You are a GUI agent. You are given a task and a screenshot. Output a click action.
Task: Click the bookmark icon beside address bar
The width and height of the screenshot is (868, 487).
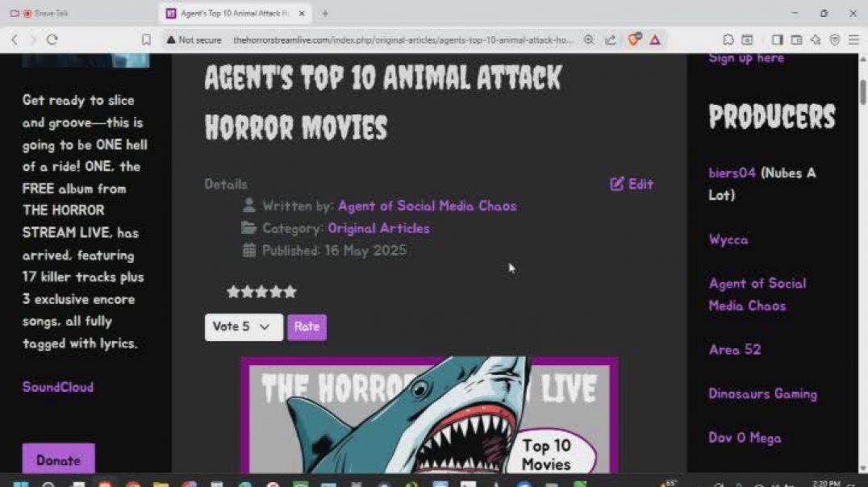coord(146,40)
